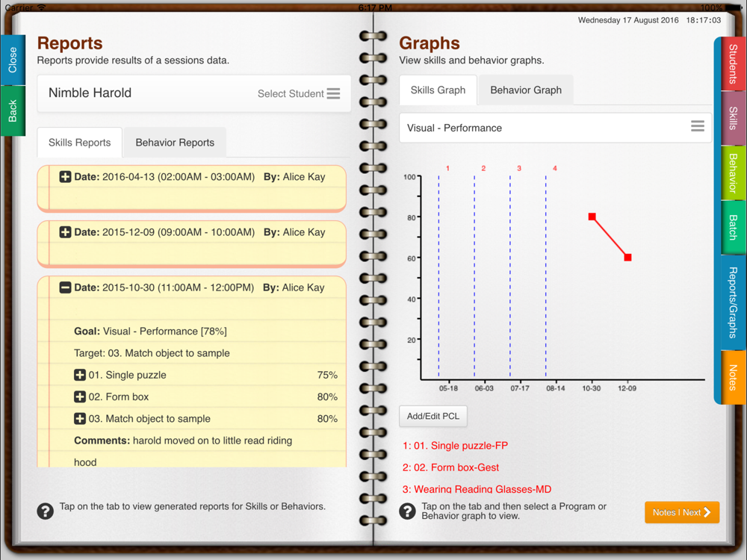The image size is (747, 560).
Task: Open the Select Student menu icon
Action: [333, 93]
